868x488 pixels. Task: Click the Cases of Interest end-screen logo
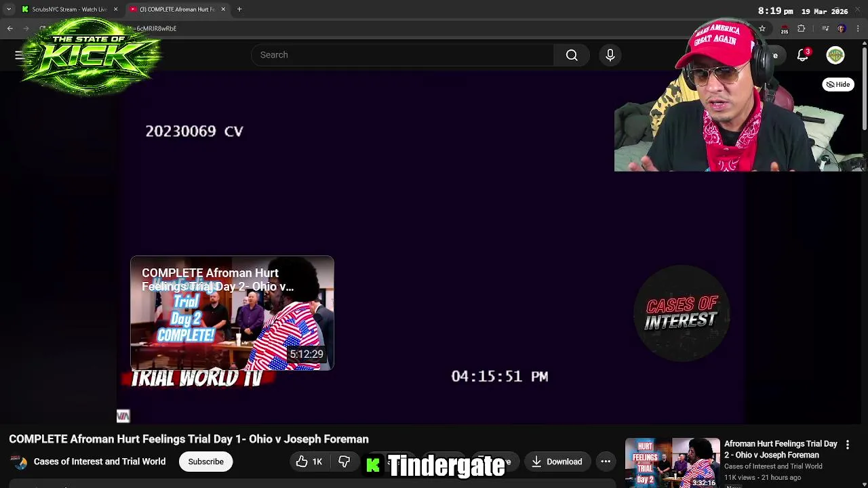682,312
